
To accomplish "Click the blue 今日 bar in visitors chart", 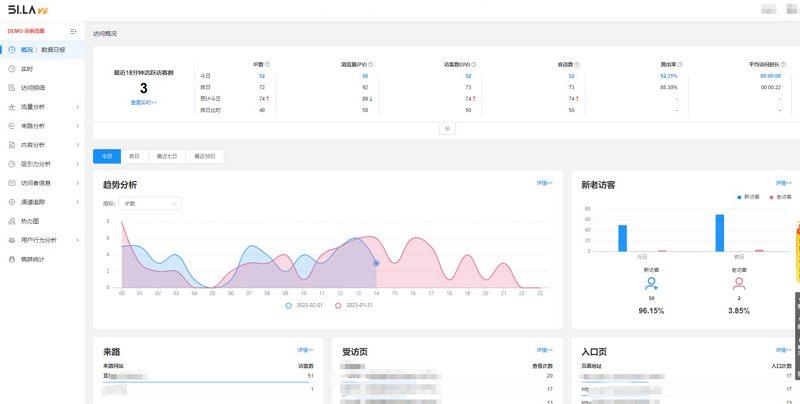I will (622, 238).
